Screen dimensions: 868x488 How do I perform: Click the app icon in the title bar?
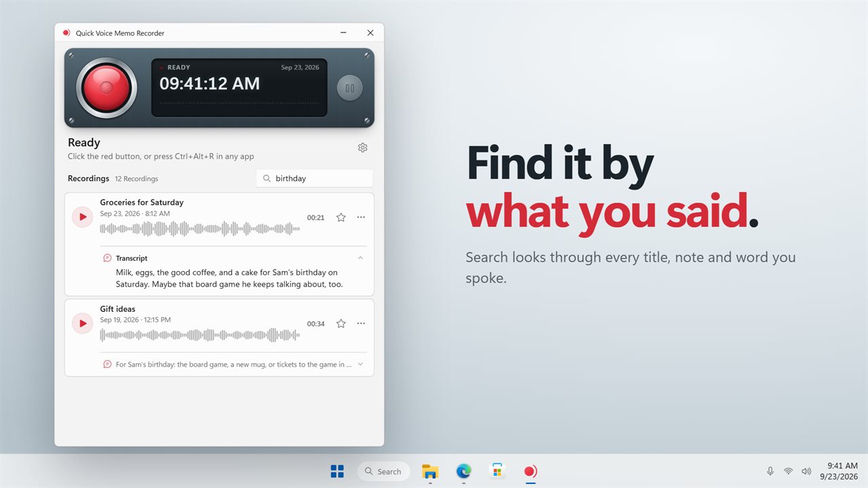[x=66, y=33]
